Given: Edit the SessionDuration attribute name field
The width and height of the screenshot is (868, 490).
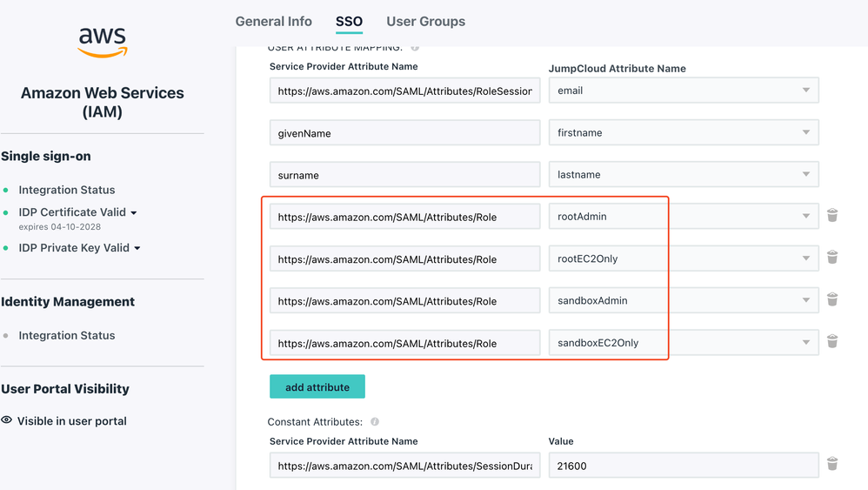Looking at the screenshot, I should 404,466.
